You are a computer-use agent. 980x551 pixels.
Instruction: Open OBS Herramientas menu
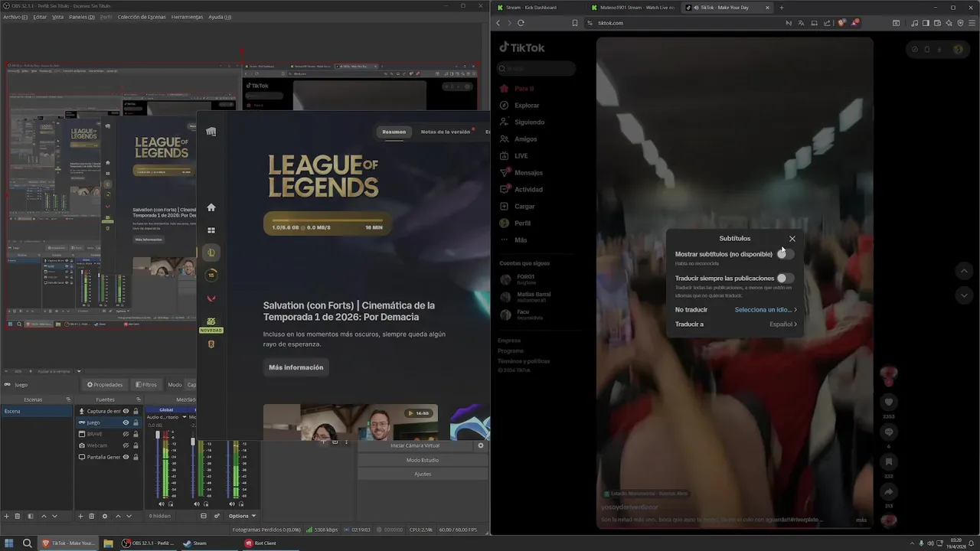pyautogui.click(x=187, y=17)
